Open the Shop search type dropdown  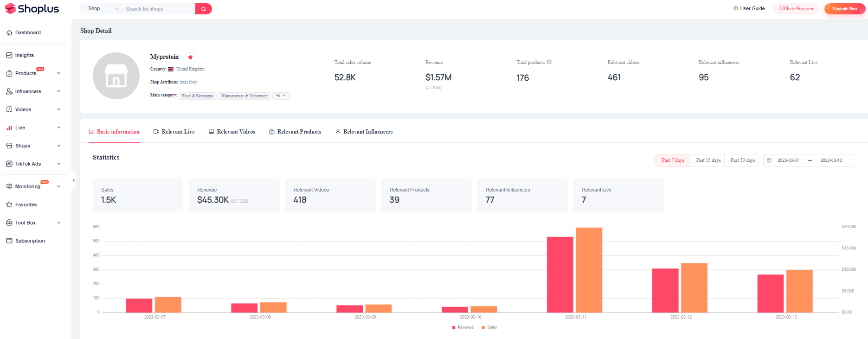(x=103, y=9)
